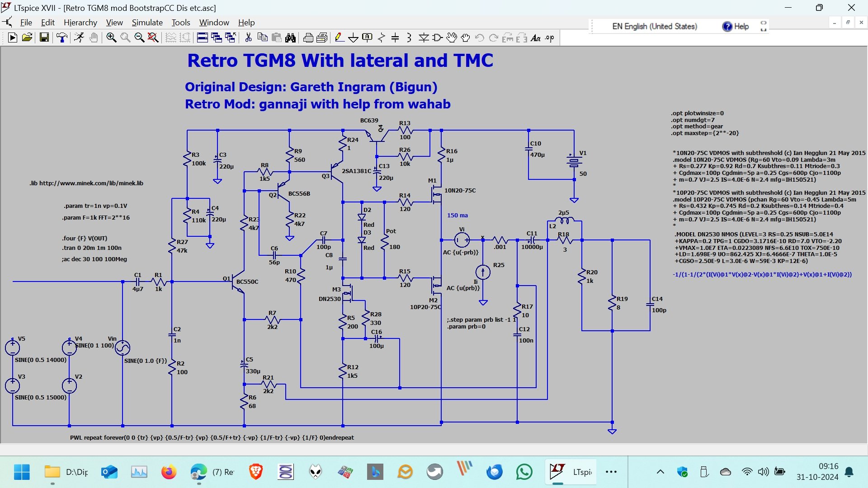Open the View menu
The height and width of the screenshot is (488, 868).
(114, 23)
